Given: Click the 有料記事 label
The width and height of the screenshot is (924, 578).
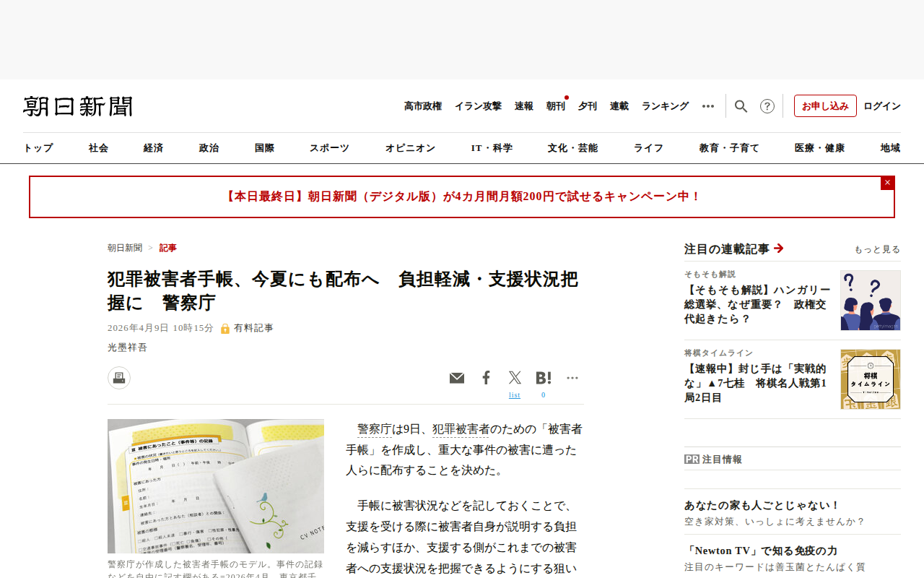Looking at the screenshot, I should [x=253, y=328].
